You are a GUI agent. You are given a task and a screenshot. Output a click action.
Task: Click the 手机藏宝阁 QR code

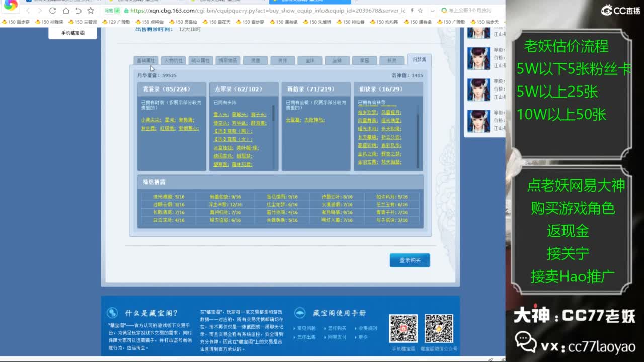pyautogui.click(x=403, y=329)
